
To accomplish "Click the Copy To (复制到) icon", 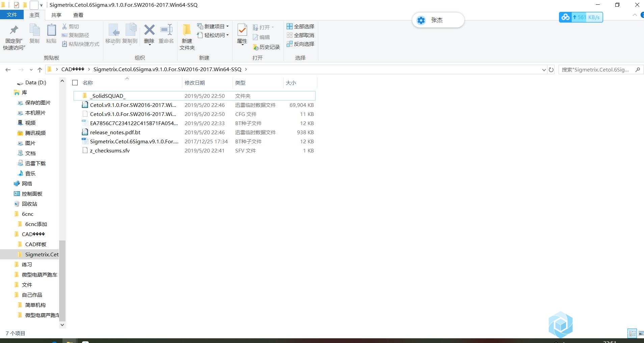I will point(131,30).
